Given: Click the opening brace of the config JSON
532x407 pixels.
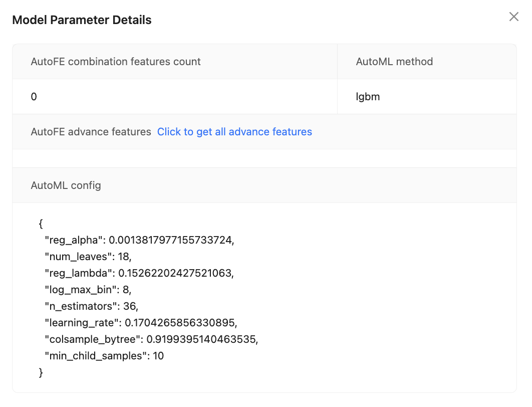Looking at the screenshot, I should [x=41, y=224].
